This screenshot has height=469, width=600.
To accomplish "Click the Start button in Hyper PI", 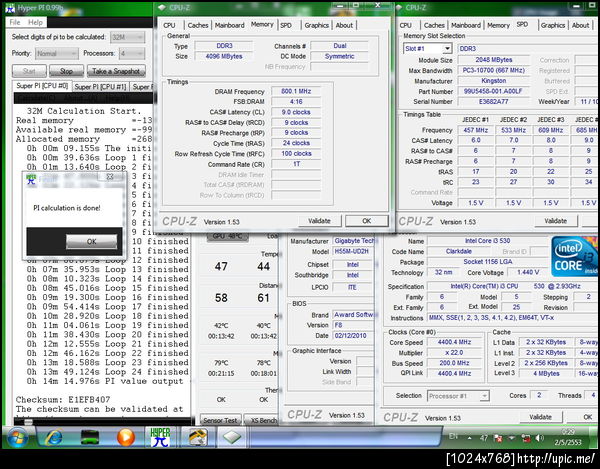I will tap(29, 71).
